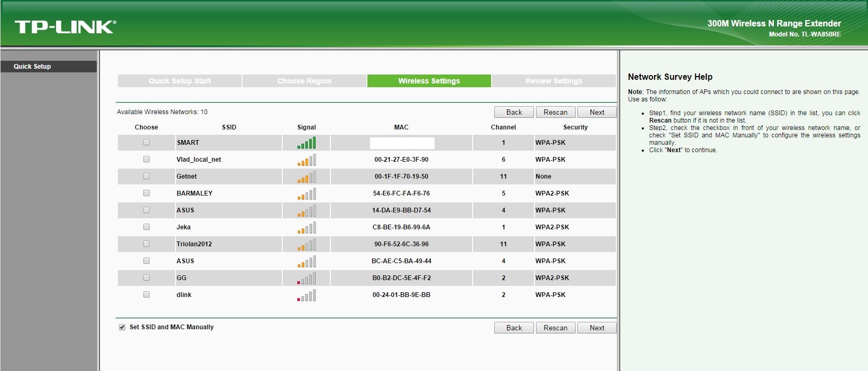
Task: Click SMART network signal strength icon
Action: coord(307,143)
